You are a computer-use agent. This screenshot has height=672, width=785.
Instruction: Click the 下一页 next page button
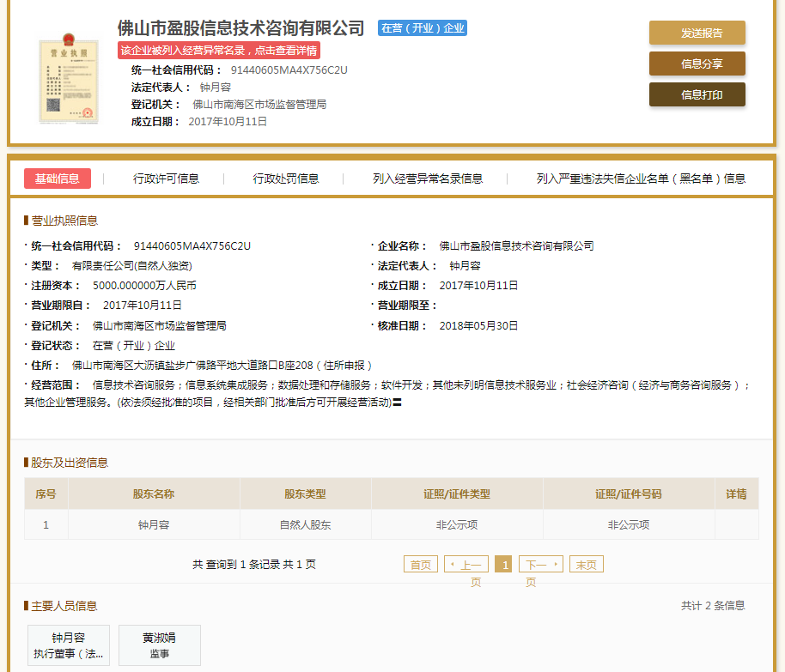pyautogui.click(x=541, y=564)
